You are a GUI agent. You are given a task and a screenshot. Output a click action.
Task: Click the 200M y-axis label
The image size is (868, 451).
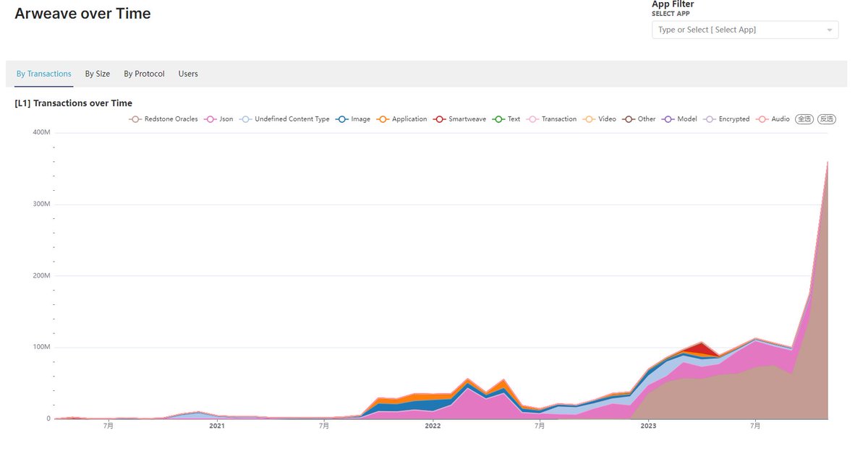pyautogui.click(x=41, y=276)
